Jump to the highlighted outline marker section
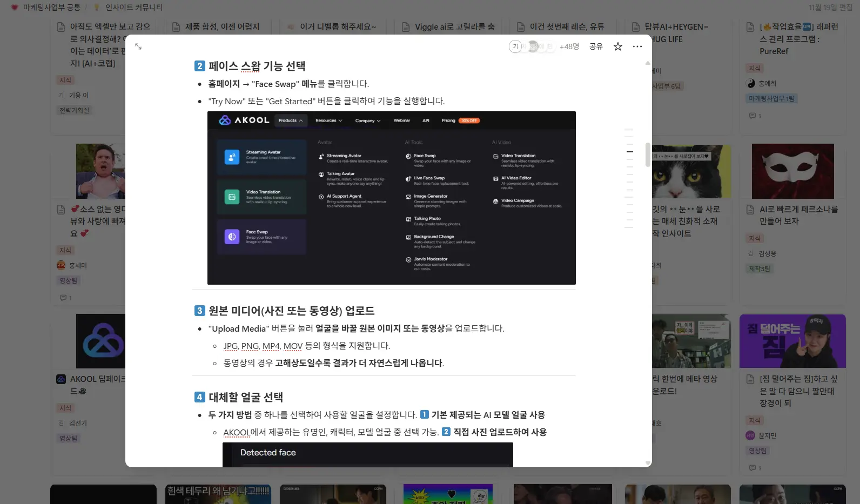The height and width of the screenshot is (504, 860). (x=629, y=152)
